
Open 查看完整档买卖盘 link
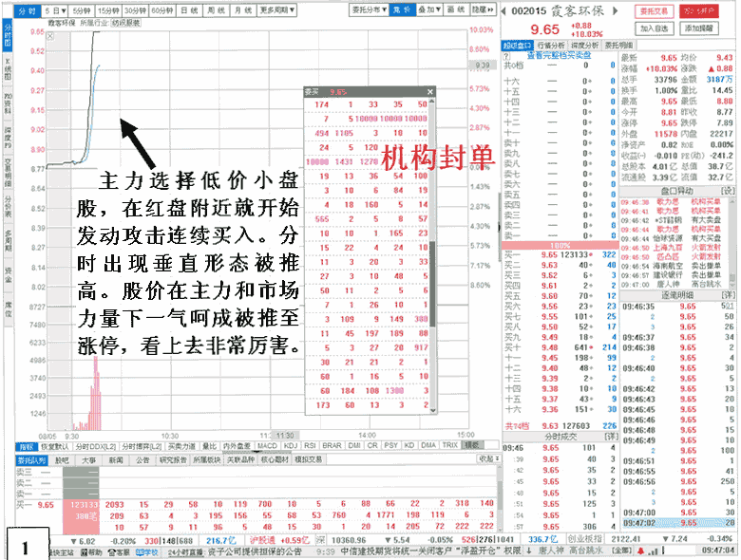click(x=560, y=55)
